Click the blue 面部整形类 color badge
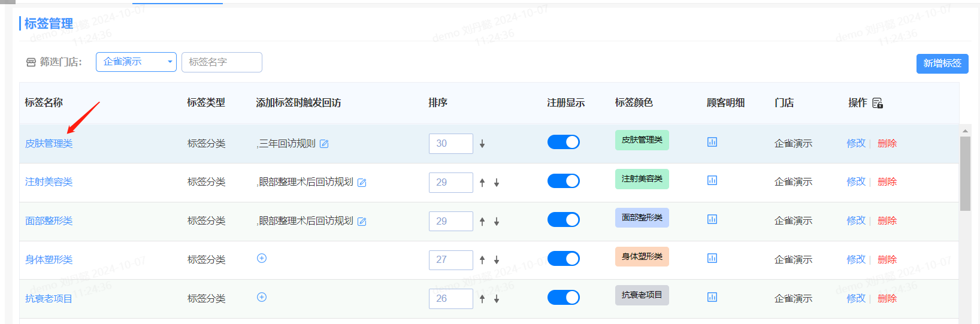This screenshot has width=980, height=324. coord(642,218)
